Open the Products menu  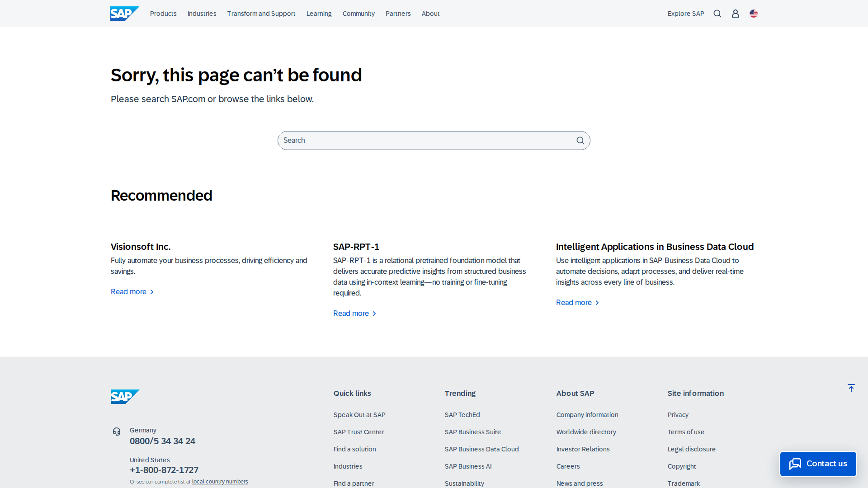163,14
